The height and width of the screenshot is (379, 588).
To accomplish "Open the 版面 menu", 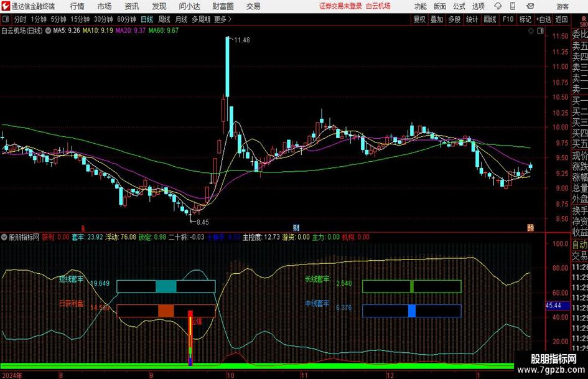I will pos(439,6).
